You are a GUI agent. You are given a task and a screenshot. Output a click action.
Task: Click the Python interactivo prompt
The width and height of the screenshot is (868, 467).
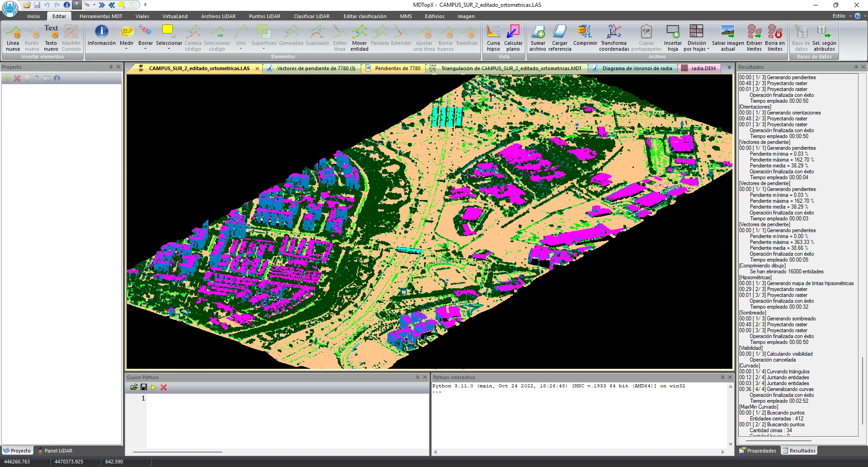437,392
